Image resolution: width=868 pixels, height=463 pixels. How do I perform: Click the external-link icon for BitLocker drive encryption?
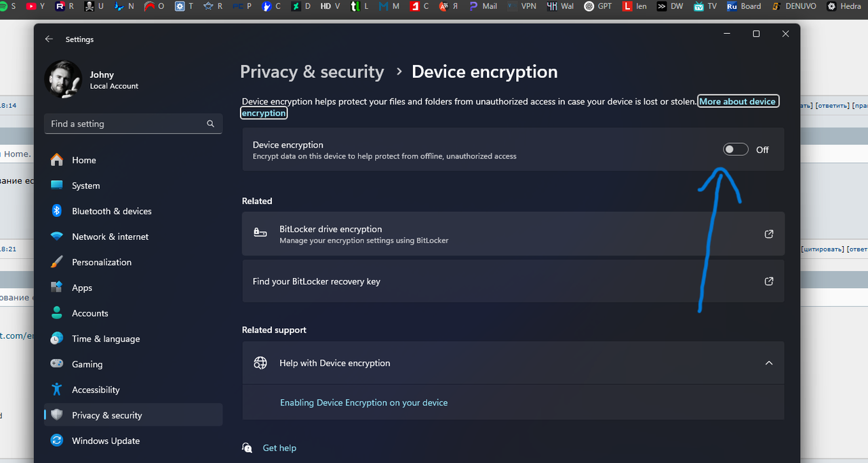(x=769, y=234)
